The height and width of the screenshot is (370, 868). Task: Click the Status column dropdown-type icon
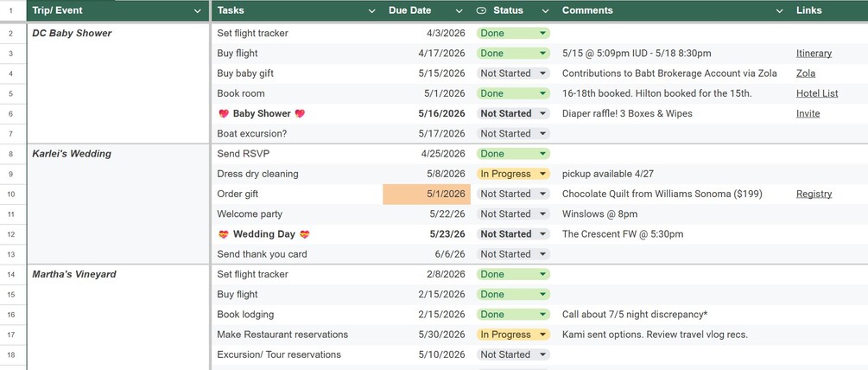point(482,10)
